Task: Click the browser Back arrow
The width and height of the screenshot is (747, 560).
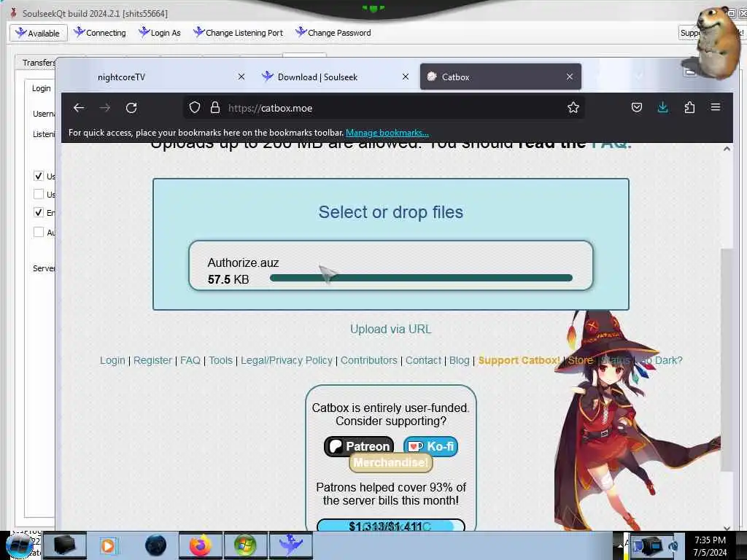Action: click(x=79, y=108)
